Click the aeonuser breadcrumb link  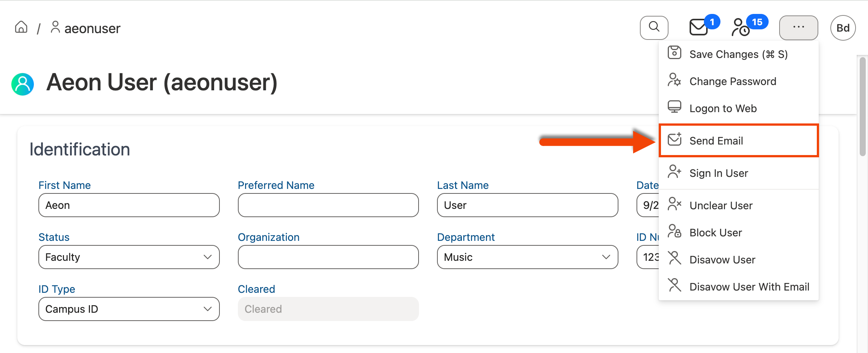92,28
